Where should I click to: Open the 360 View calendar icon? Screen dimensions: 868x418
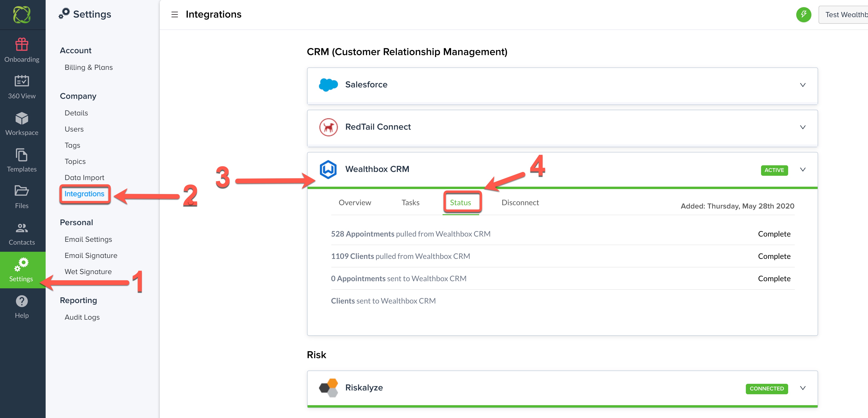(x=22, y=81)
